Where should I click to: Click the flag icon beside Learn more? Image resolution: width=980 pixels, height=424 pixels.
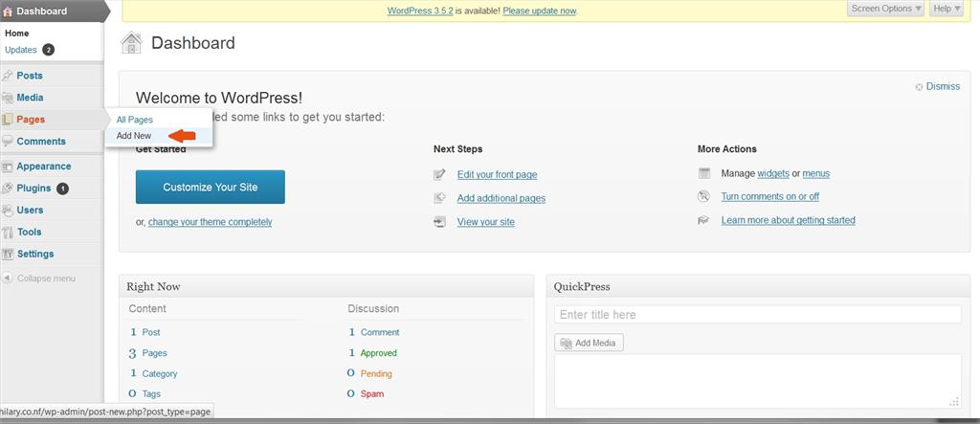(703, 220)
